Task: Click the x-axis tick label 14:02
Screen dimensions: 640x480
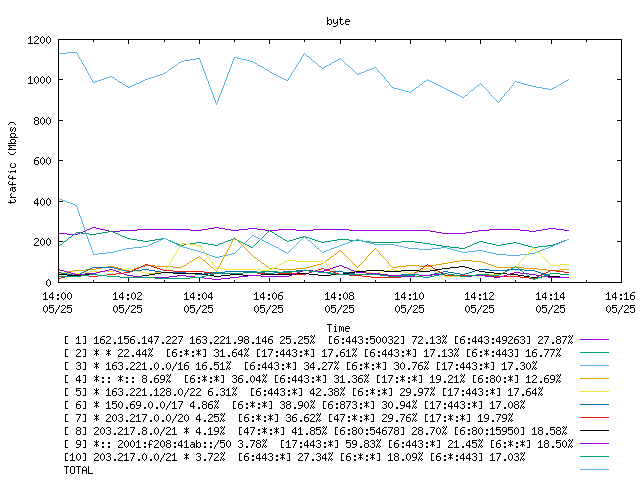Action: 127,296
